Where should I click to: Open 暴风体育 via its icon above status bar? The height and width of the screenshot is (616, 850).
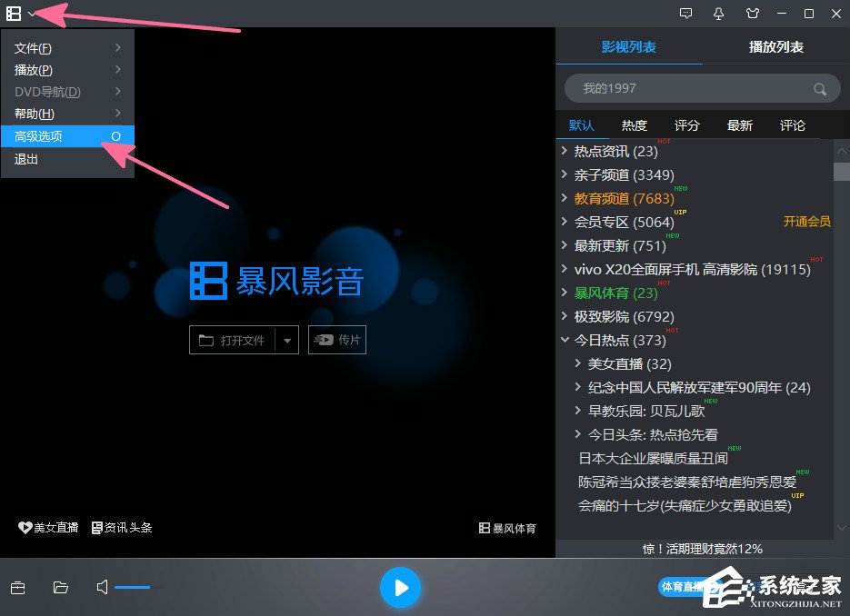506,527
